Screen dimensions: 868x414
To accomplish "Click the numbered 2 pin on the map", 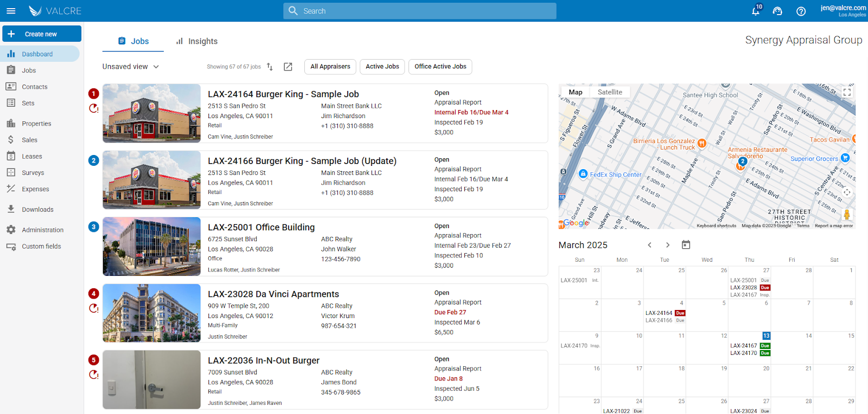I will point(743,161).
